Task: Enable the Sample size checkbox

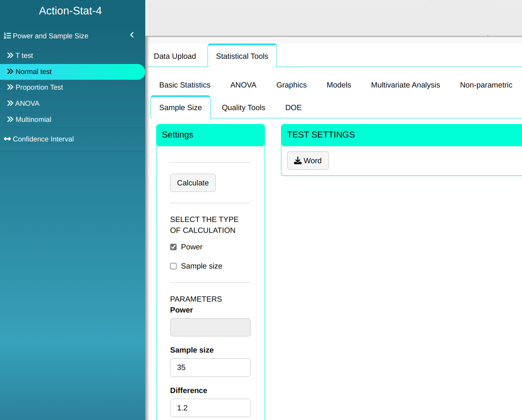Action: (174, 266)
